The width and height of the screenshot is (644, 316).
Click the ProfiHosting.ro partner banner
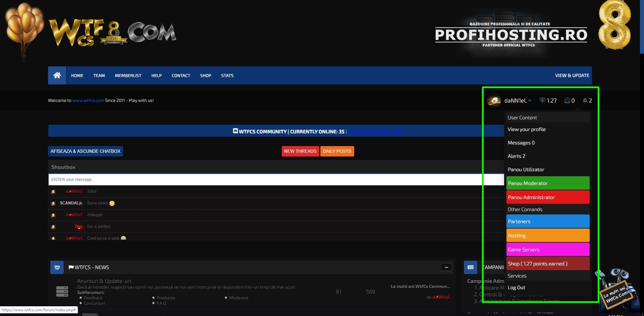tap(511, 35)
